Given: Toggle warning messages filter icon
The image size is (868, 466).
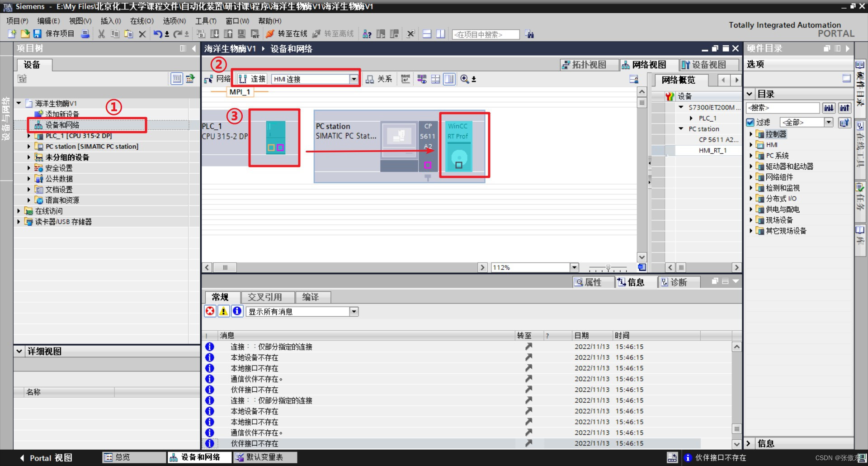Looking at the screenshot, I should [223, 311].
